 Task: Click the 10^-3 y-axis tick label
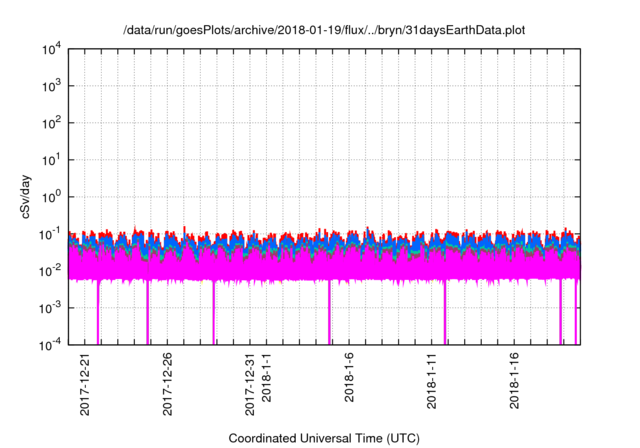[51, 308]
